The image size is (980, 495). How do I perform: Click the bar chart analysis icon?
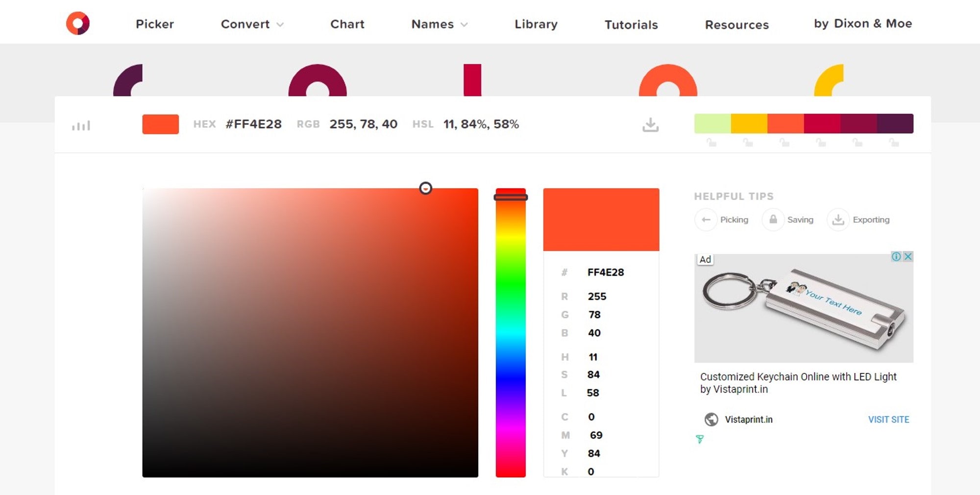coord(80,125)
